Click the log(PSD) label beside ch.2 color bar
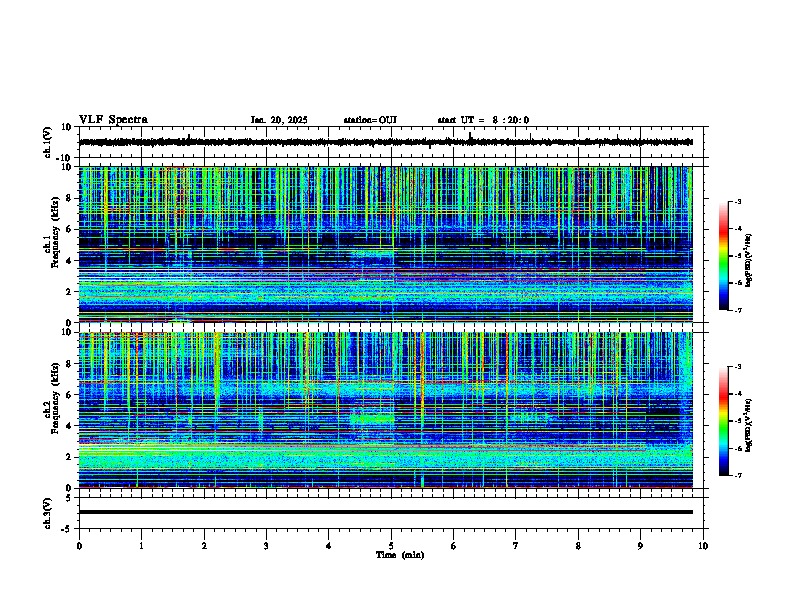 pos(748,425)
